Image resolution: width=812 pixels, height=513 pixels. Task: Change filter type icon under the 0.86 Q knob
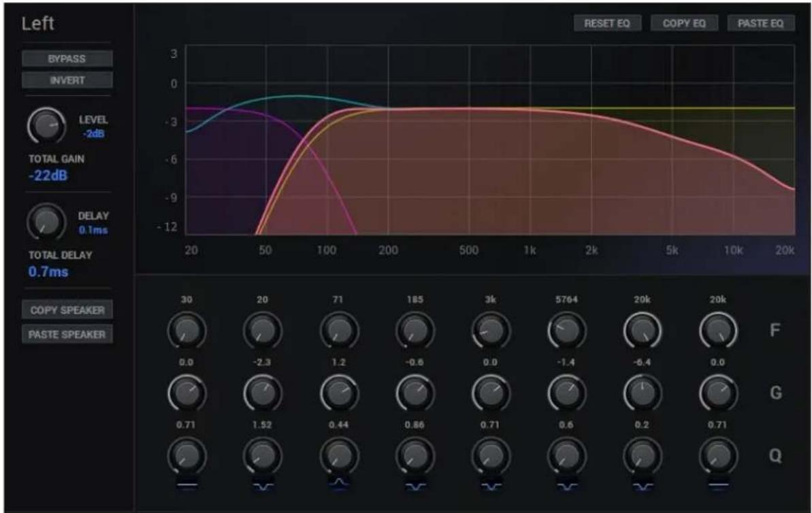415,486
